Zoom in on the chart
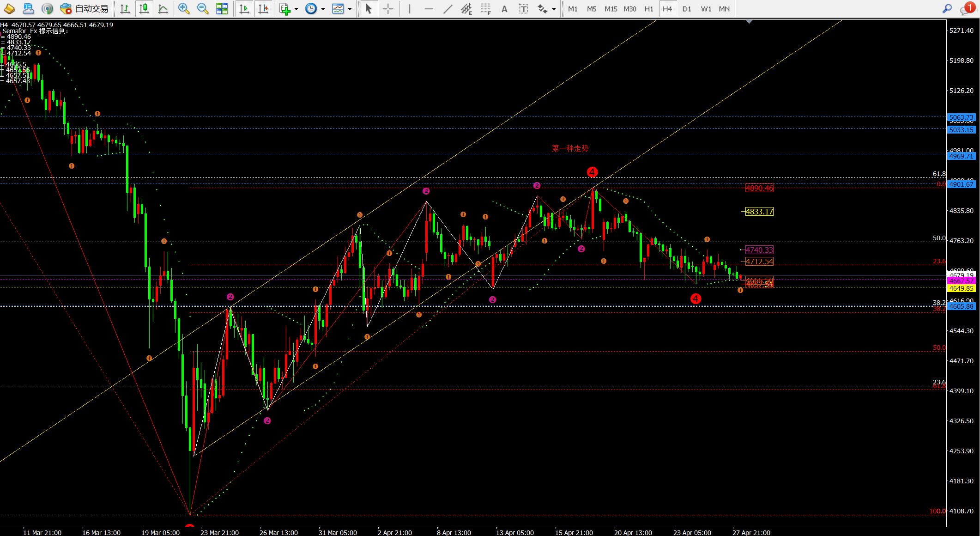 pyautogui.click(x=184, y=9)
